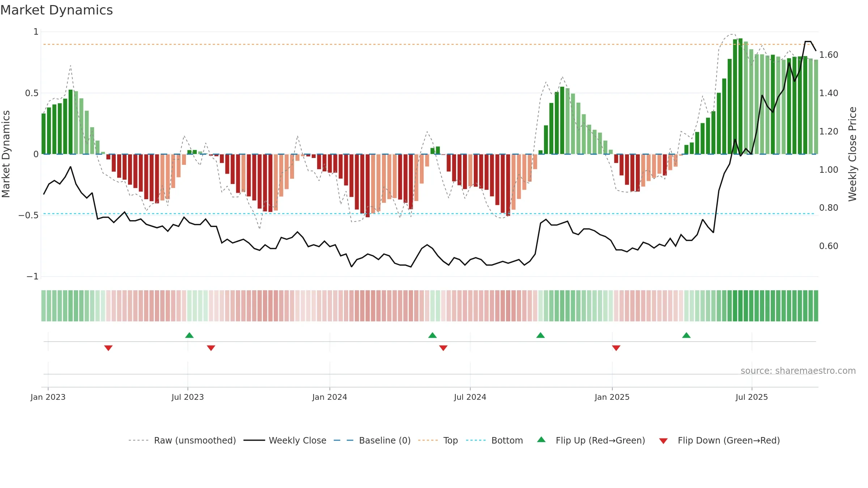Toggle Bottom legend entry
868x488 pixels.
494,440
